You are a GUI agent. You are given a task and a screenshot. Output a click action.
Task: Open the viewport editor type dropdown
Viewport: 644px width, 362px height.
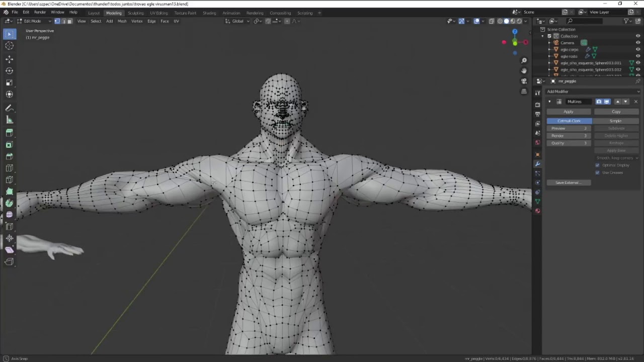pyautogui.click(x=9, y=21)
